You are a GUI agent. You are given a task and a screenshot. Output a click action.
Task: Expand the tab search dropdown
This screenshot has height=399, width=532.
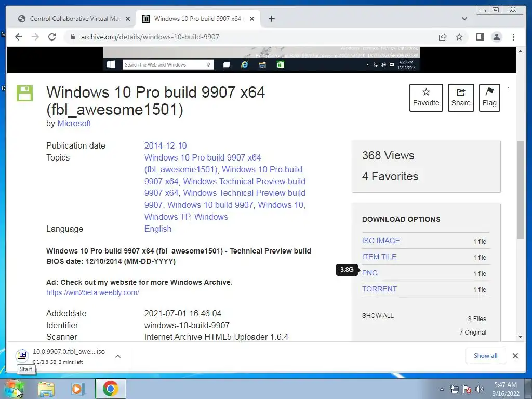(464, 19)
